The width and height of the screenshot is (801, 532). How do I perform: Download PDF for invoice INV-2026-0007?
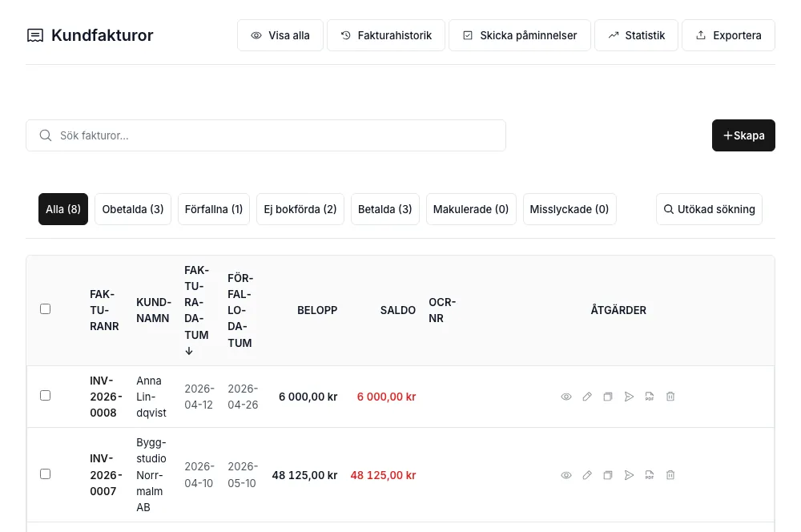650,475
